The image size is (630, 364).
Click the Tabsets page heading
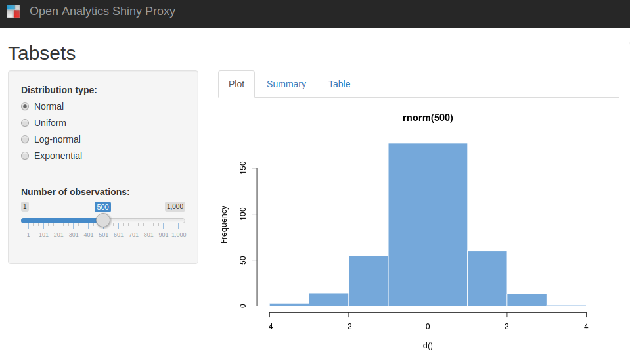42,53
